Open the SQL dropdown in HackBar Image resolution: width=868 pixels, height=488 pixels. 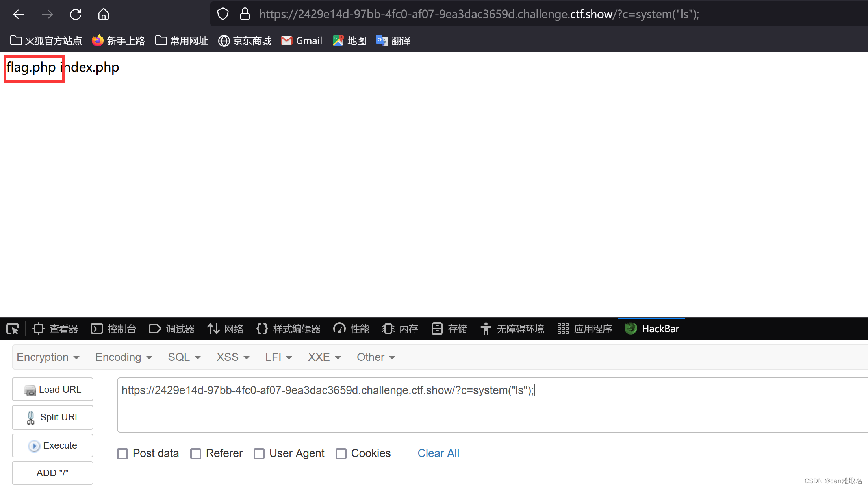[184, 357]
